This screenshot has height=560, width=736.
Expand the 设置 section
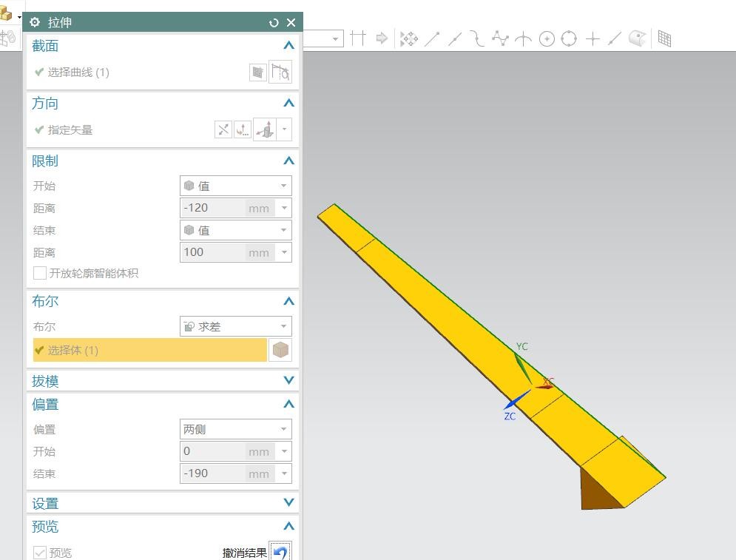tap(288, 503)
